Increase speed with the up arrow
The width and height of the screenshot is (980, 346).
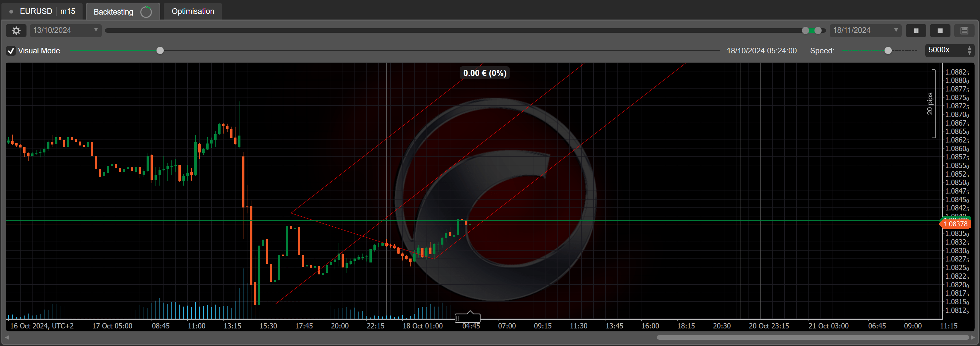(x=969, y=47)
